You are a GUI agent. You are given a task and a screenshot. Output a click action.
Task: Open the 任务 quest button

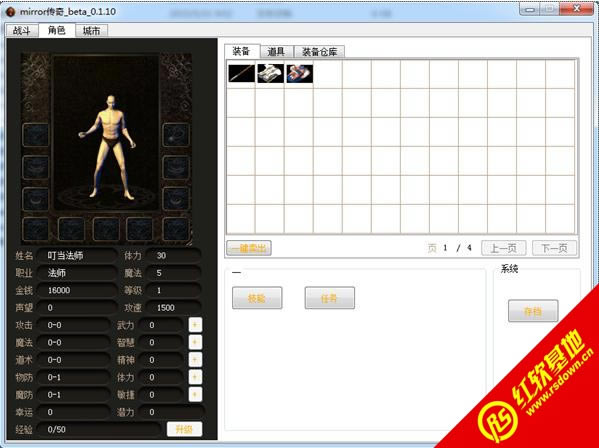pyautogui.click(x=329, y=298)
